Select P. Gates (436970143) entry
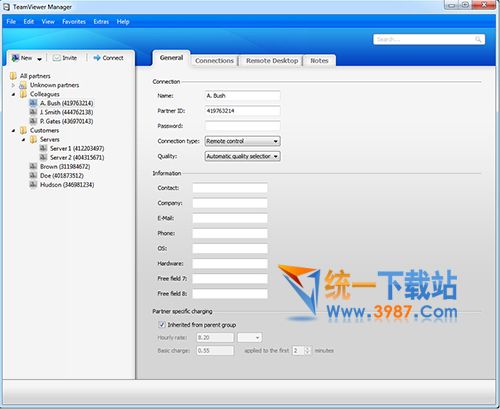 click(67, 121)
